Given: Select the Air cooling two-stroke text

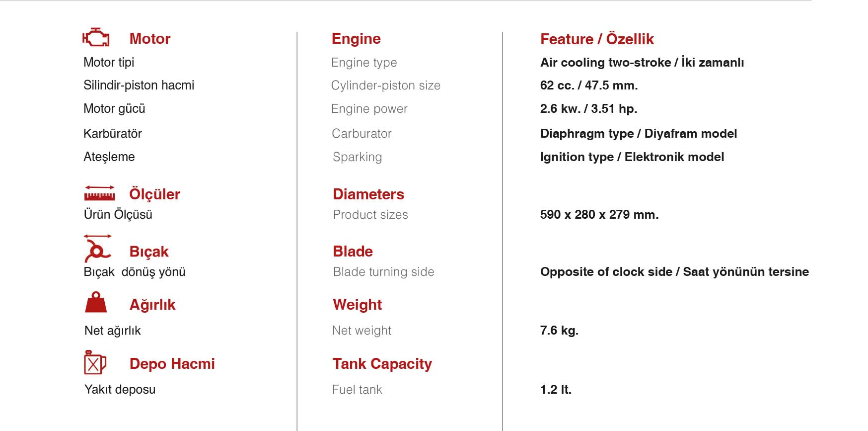Looking at the screenshot, I should [x=605, y=63].
